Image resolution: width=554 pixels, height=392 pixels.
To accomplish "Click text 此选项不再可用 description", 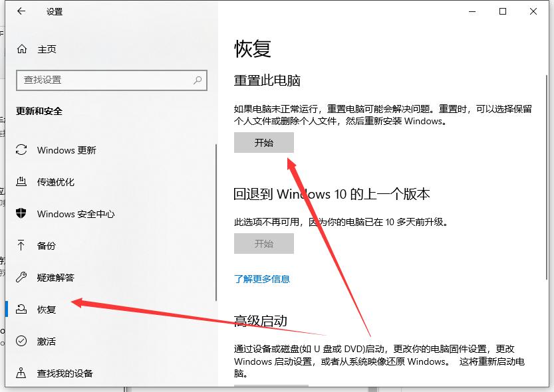I will coord(341,222).
